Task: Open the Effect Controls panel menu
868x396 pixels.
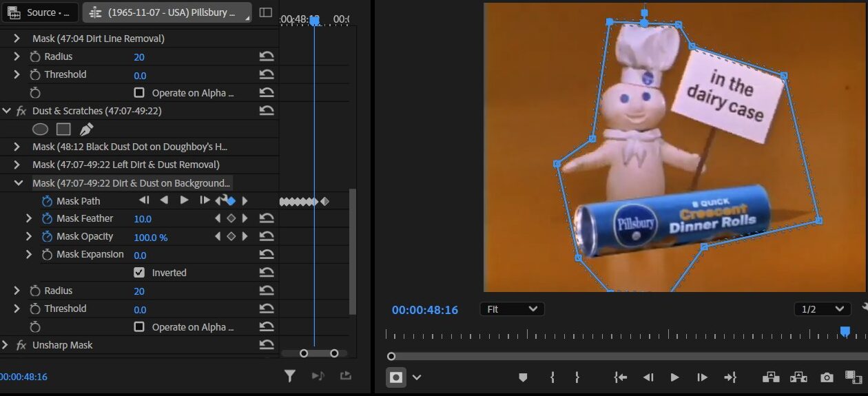Action: tap(265, 12)
